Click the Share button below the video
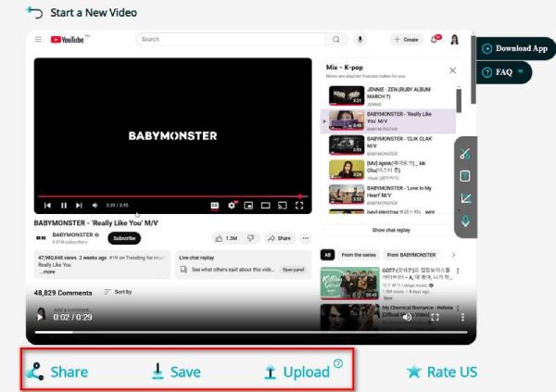 [x=57, y=372]
